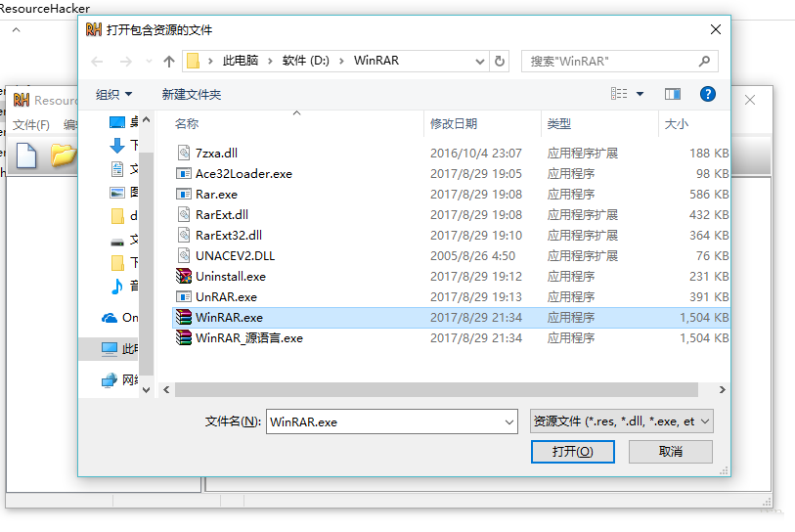
Task: Click 新建文件夹 button
Action: click(191, 94)
